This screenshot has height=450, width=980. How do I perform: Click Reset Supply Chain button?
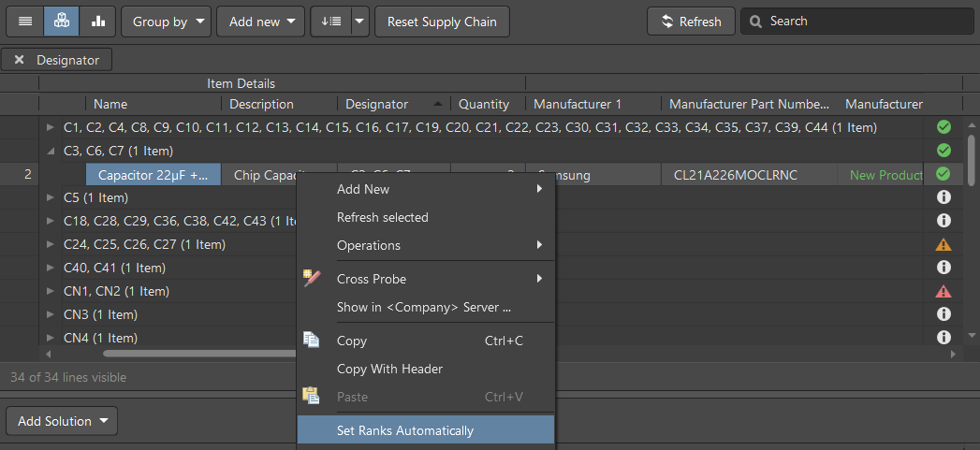tap(442, 22)
